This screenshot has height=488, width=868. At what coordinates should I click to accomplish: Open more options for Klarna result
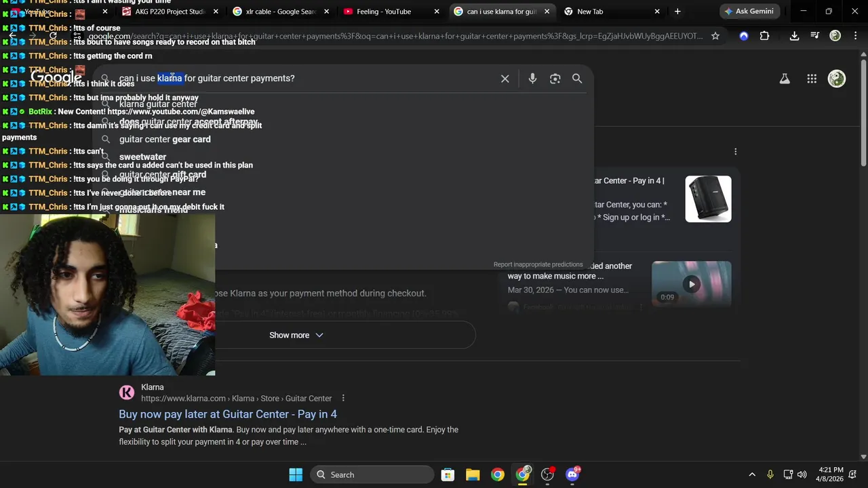[x=343, y=399]
